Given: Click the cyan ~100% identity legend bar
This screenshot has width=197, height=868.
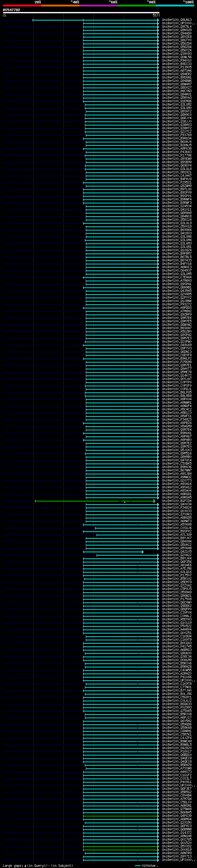Looking at the screenshot, I should [x=175, y=6].
